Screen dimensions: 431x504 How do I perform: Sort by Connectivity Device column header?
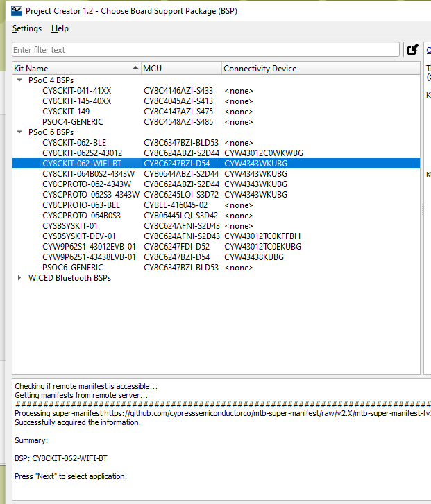321,68
